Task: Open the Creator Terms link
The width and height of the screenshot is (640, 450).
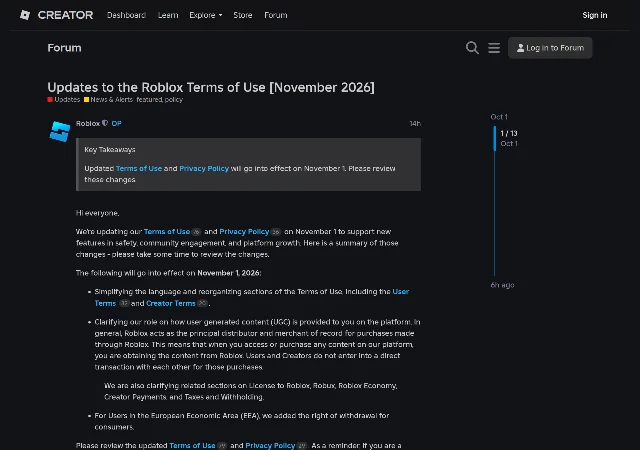Action: coord(171,303)
